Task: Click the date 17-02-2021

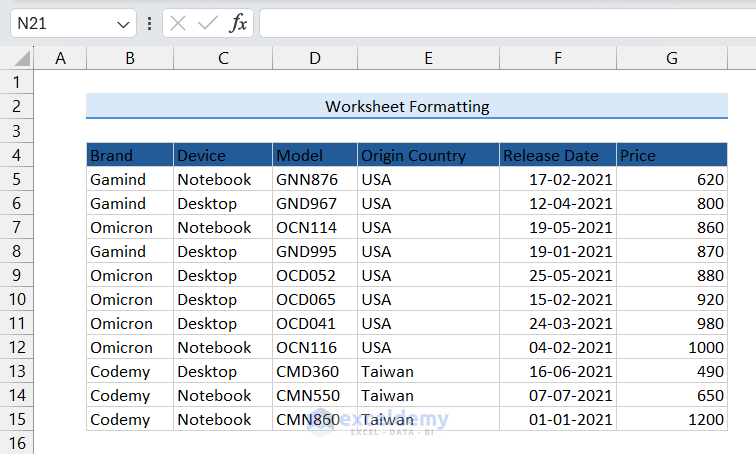Action: [x=558, y=179]
